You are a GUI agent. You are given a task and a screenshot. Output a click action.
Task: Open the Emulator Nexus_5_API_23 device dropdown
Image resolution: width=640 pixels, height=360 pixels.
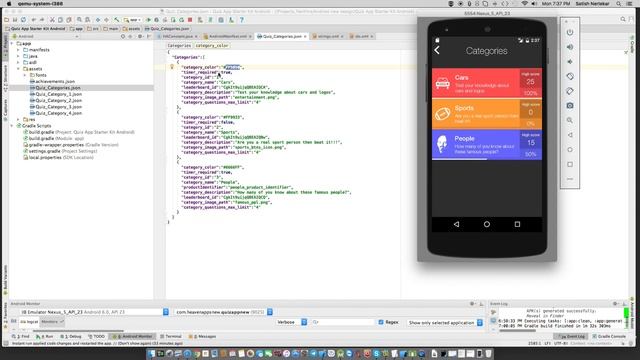[94, 312]
